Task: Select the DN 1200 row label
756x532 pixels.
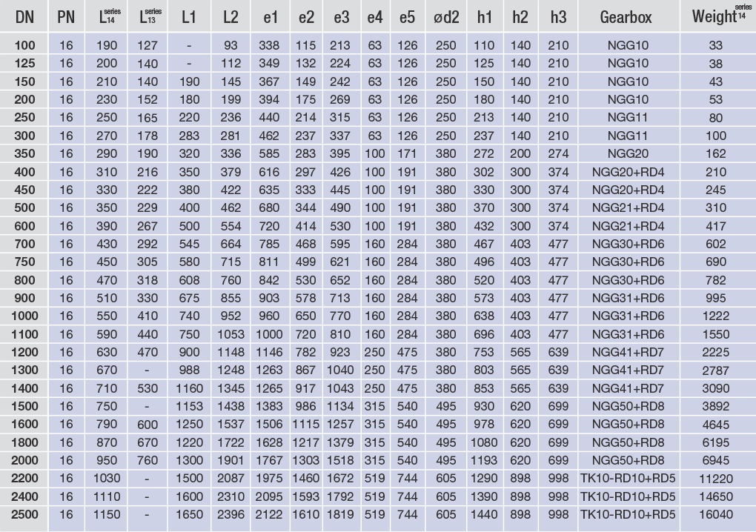Action: [x=24, y=351]
